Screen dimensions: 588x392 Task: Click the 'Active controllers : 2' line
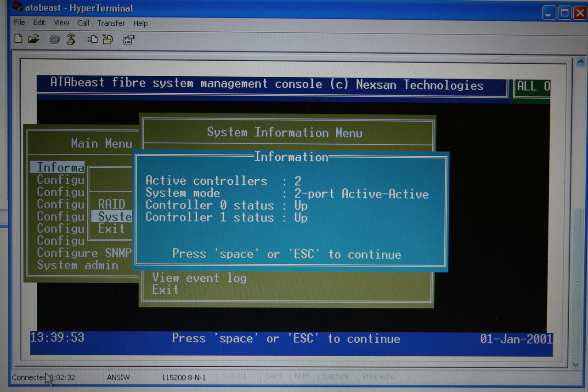(223, 181)
